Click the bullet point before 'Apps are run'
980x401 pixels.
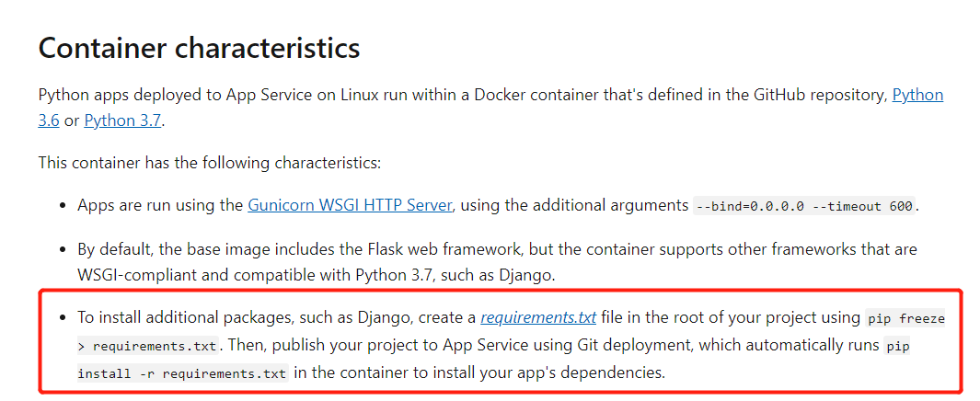(x=62, y=206)
